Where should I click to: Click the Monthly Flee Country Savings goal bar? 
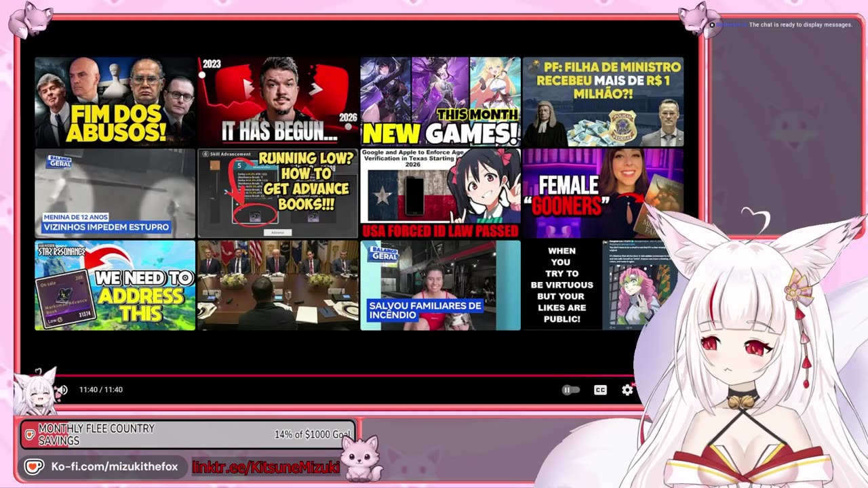187,434
